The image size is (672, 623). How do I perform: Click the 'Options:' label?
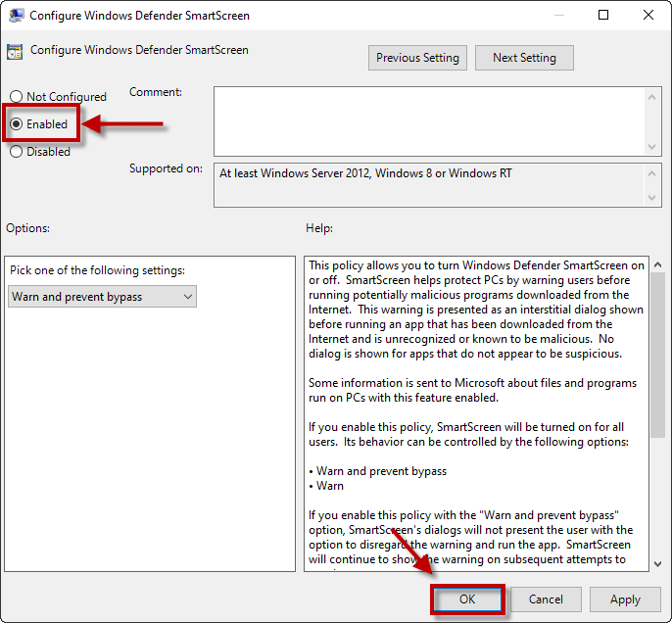pos(27,228)
